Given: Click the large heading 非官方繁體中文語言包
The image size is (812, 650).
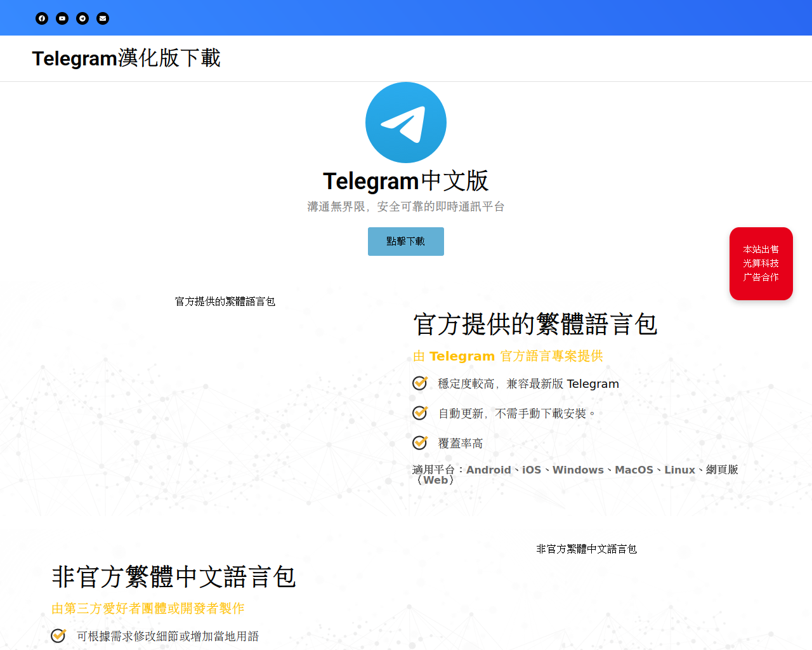Looking at the screenshot, I should point(174,577).
